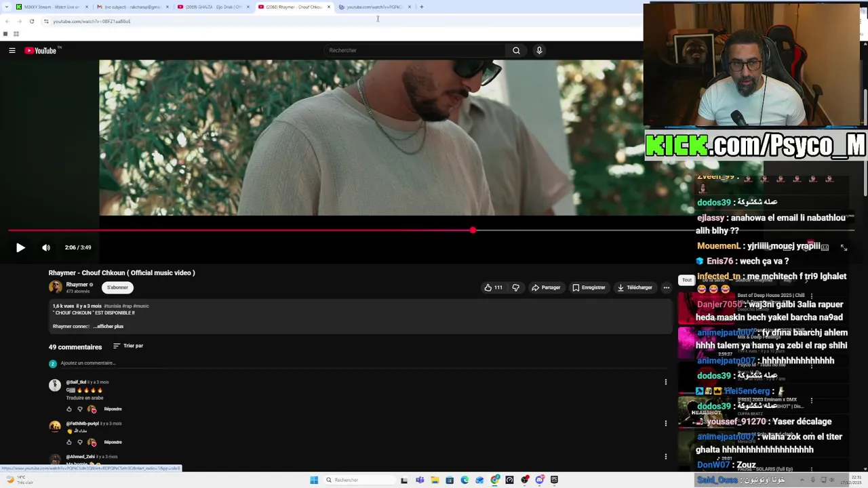Screen dimensions: 868x488
Task: Open the tab search dropdown arrow
Action: tap(6, 7)
